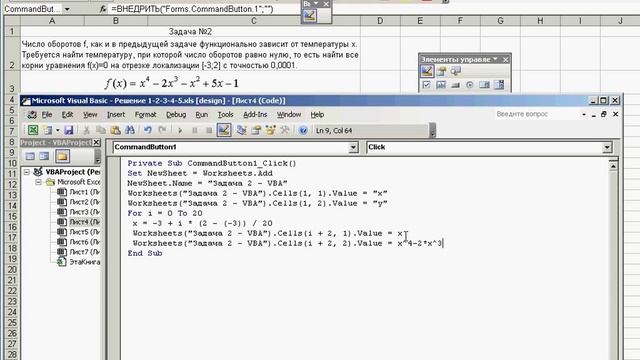Close the Project explorer pane
The height and width of the screenshot is (360, 640).
tap(96, 142)
